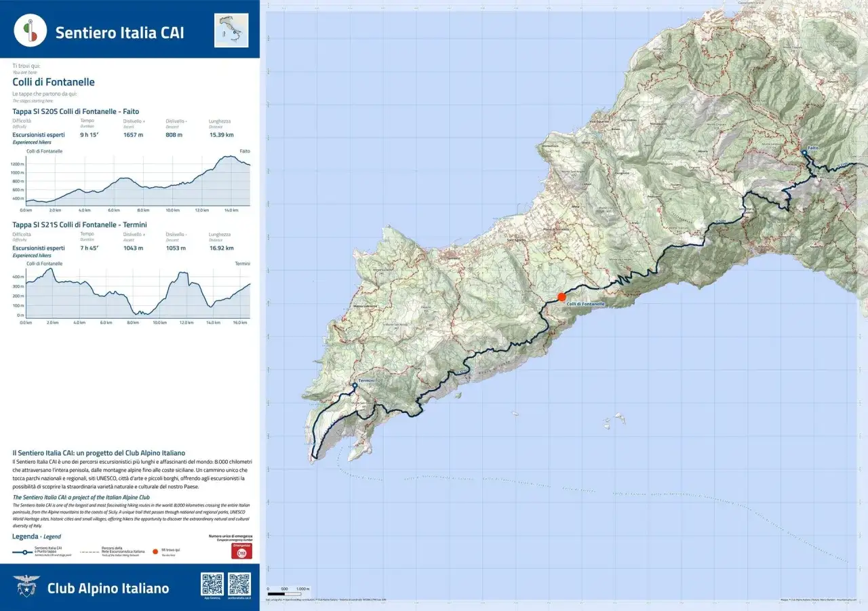Click the App Georesq QR code
The height and width of the screenshot is (611, 868).
tap(212, 584)
